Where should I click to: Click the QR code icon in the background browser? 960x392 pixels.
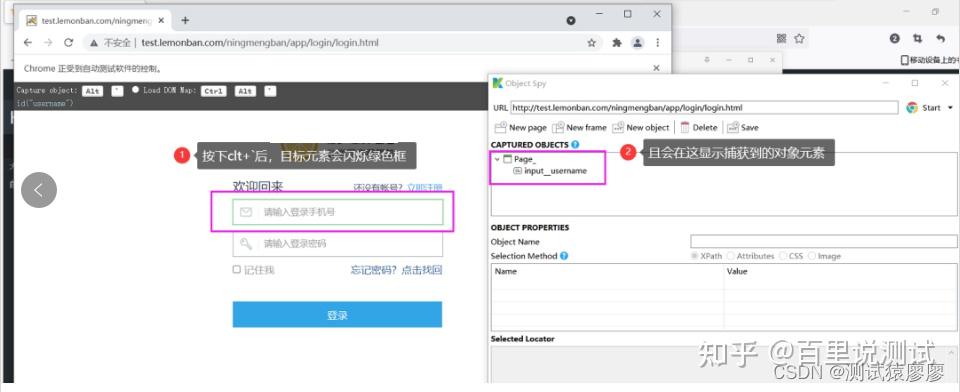(781, 39)
